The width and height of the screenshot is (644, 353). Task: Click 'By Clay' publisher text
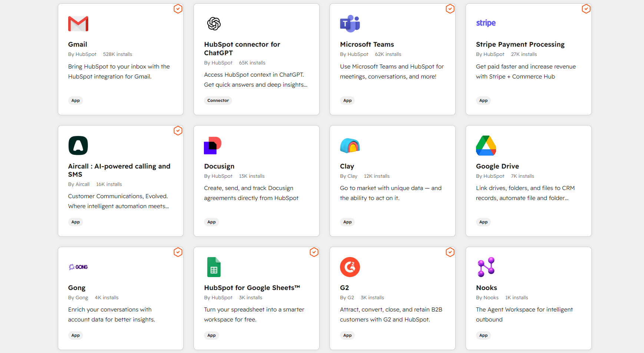pos(349,176)
